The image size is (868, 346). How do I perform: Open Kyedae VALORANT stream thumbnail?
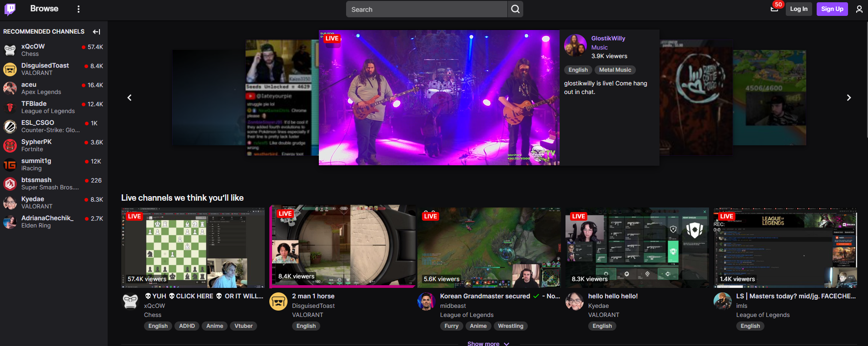(x=637, y=248)
